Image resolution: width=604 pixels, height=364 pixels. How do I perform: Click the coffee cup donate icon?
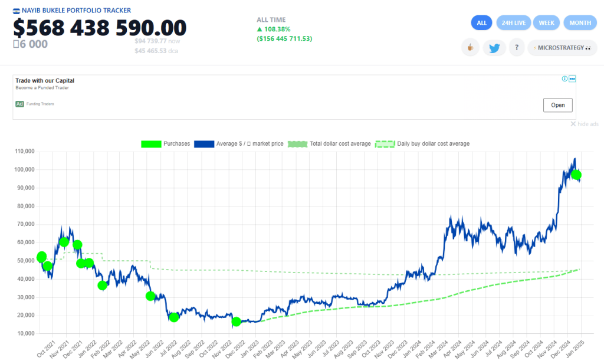click(470, 48)
